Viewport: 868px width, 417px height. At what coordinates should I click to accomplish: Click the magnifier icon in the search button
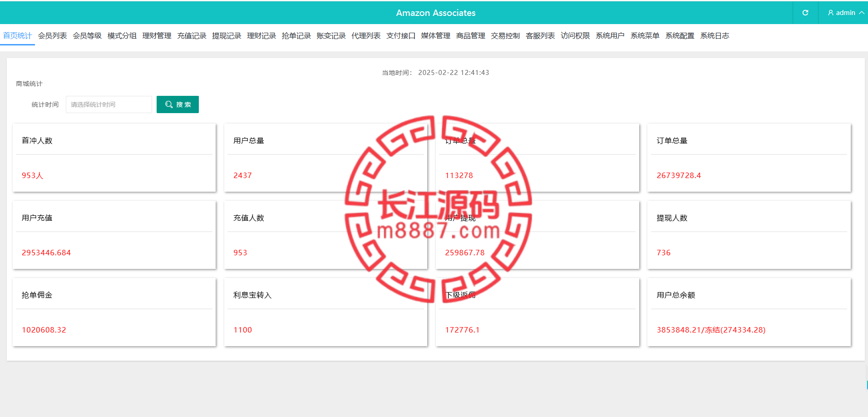tap(169, 104)
